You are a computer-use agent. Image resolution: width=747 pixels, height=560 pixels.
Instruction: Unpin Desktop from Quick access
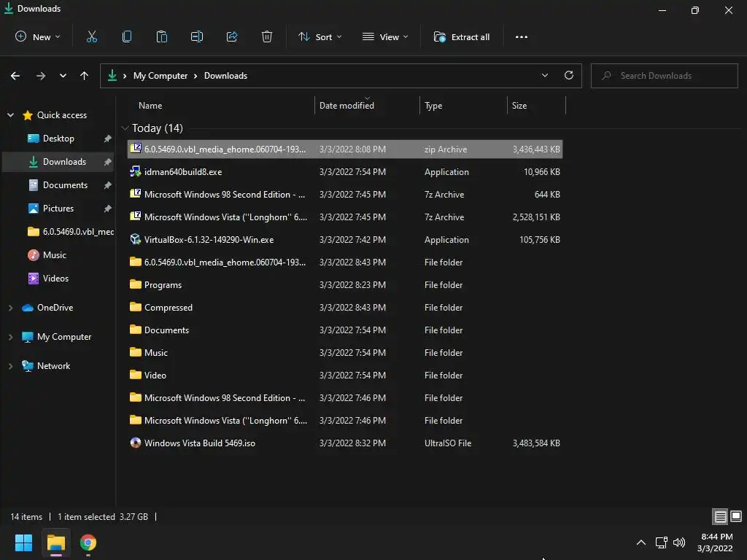pos(108,139)
